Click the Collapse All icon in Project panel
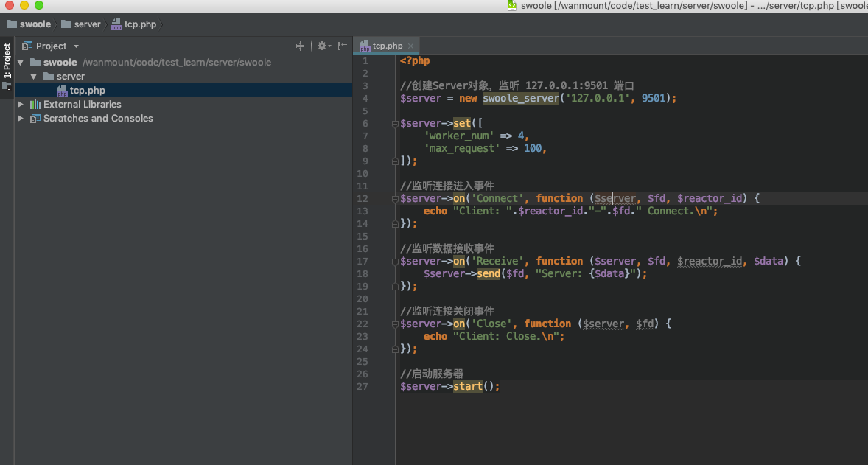 click(x=300, y=46)
